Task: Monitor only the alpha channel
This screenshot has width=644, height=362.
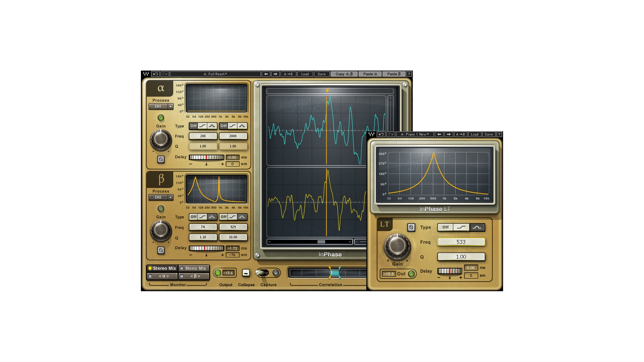Action: point(162,276)
